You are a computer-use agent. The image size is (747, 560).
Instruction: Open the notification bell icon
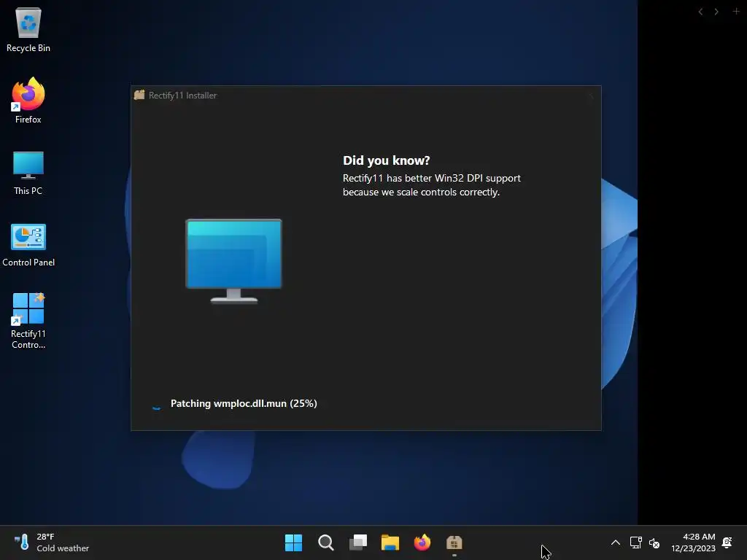[x=727, y=542]
